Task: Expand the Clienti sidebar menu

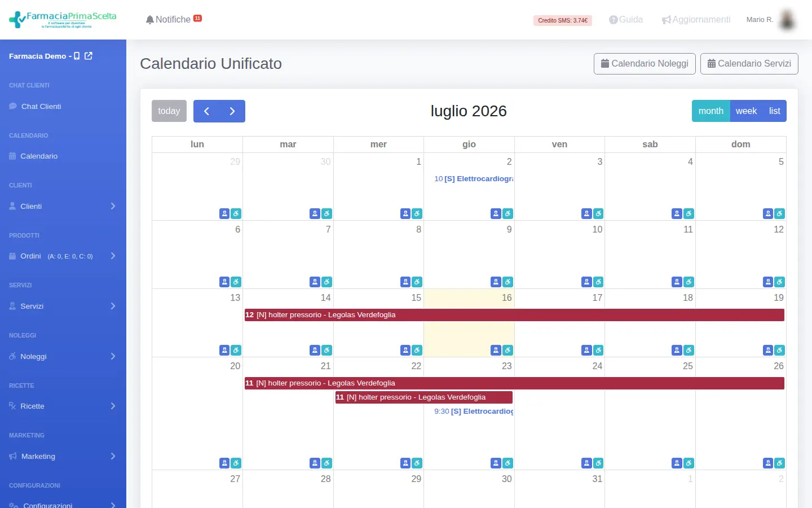Action: [63, 206]
